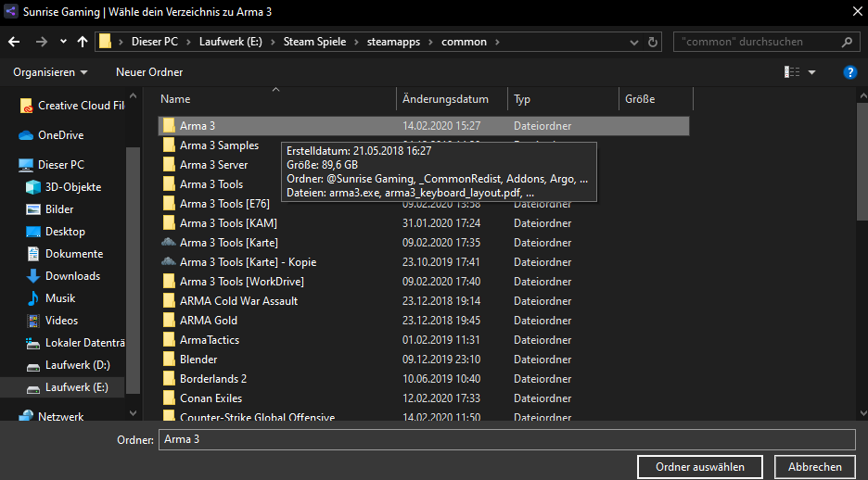Image resolution: width=868 pixels, height=480 pixels.
Task: Click the Neuer Ordner button
Action: 149,71
